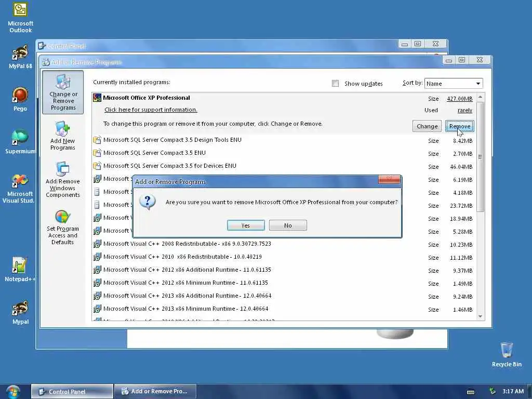
Task: Open the support information link
Action: coord(151,110)
